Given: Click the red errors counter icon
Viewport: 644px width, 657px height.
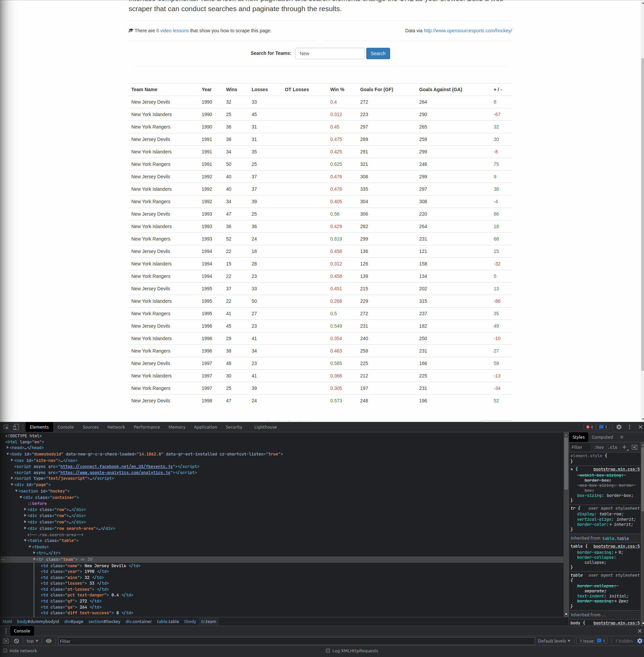Looking at the screenshot, I should point(589,427).
